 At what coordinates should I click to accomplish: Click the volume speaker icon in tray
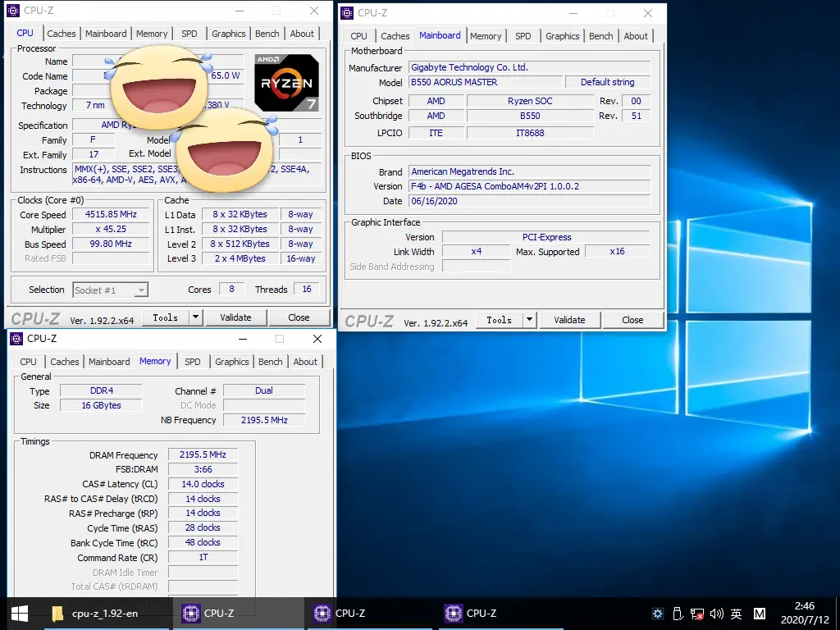pyautogui.click(x=716, y=613)
